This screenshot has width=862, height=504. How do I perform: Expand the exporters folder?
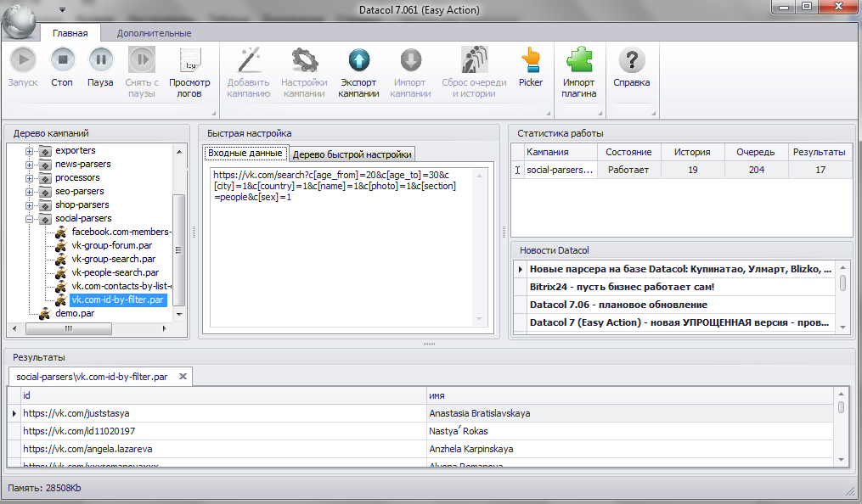point(29,150)
